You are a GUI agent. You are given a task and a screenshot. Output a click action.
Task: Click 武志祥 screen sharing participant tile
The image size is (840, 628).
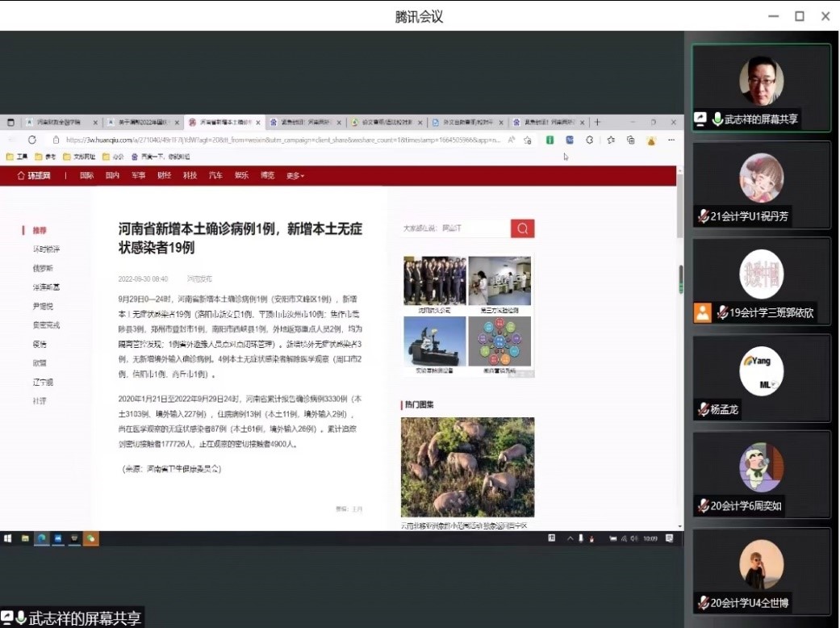pyautogui.click(x=761, y=88)
